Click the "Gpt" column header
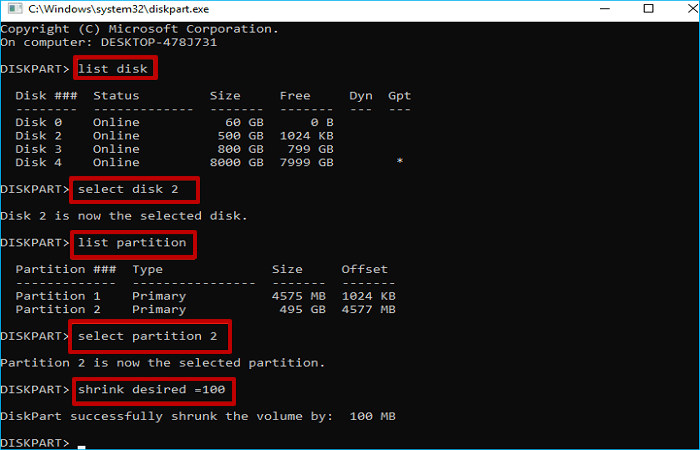This screenshot has height=450, width=700. [x=399, y=96]
